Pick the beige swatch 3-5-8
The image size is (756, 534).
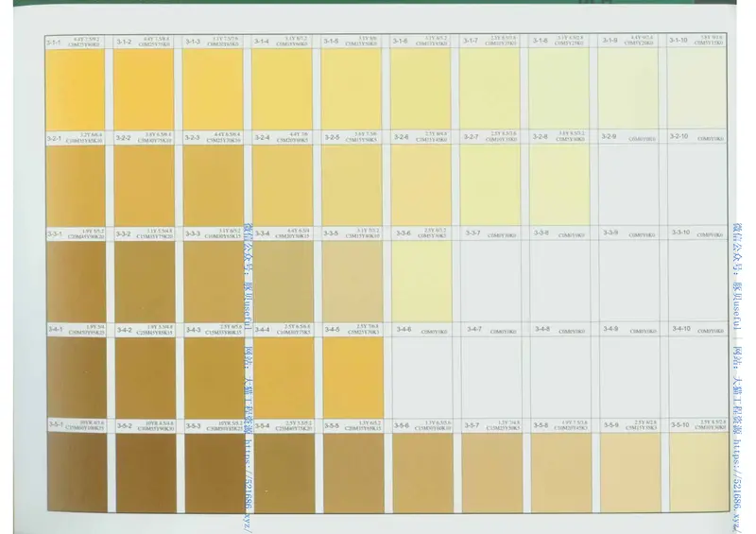coord(561,473)
